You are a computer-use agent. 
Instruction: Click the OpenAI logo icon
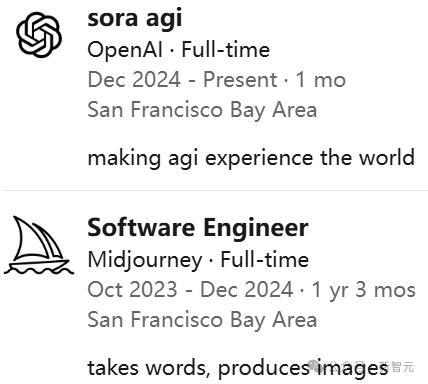[39, 35]
